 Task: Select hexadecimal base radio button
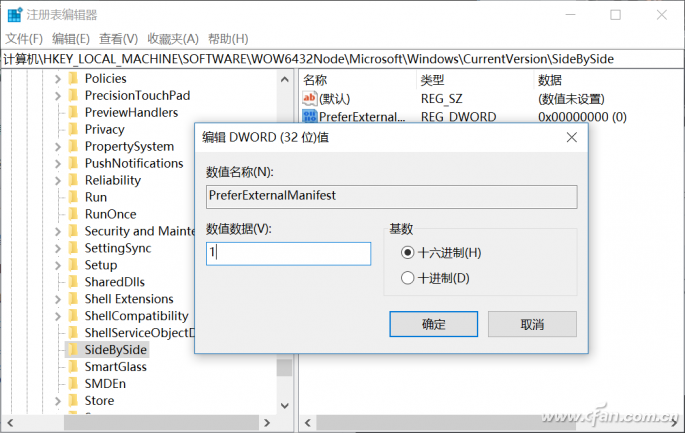point(407,253)
